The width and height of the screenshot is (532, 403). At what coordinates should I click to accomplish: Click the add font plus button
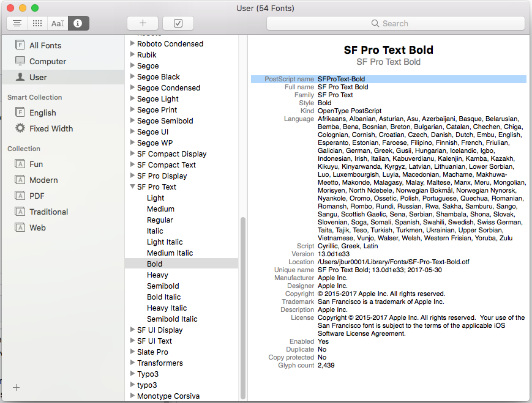(143, 23)
